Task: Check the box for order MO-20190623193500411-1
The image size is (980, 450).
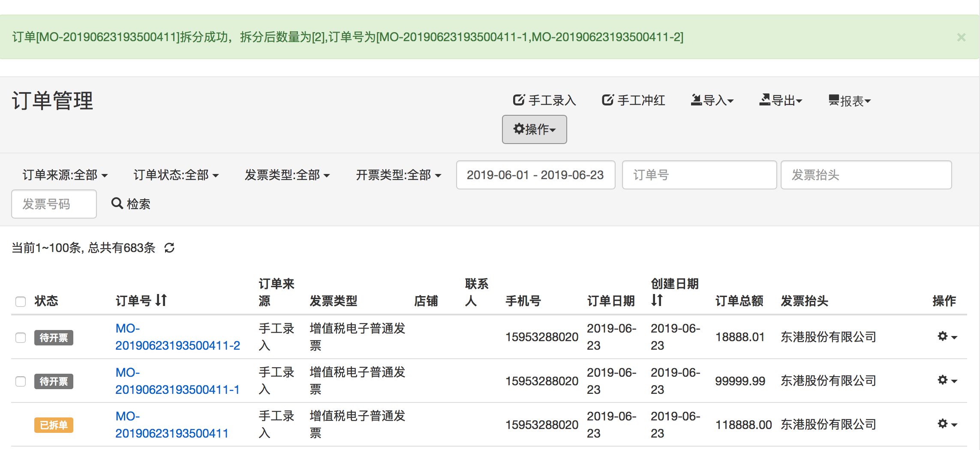Action: [21, 381]
